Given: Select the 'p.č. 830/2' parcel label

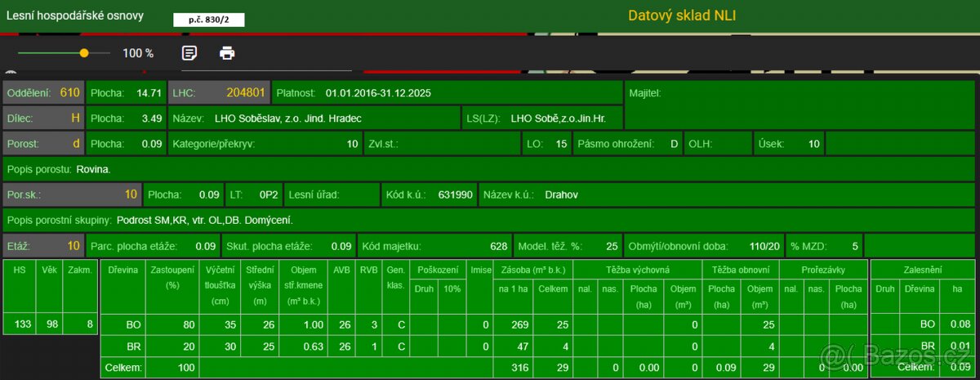Looking at the screenshot, I should point(209,20).
